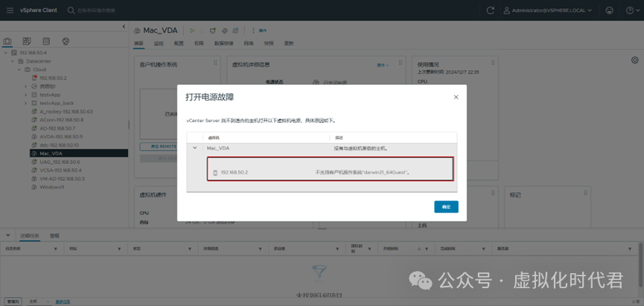This screenshot has height=306, width=644.
Task: Collapse the Cloud cluster tree node
Action: click(x=19, y=69)
